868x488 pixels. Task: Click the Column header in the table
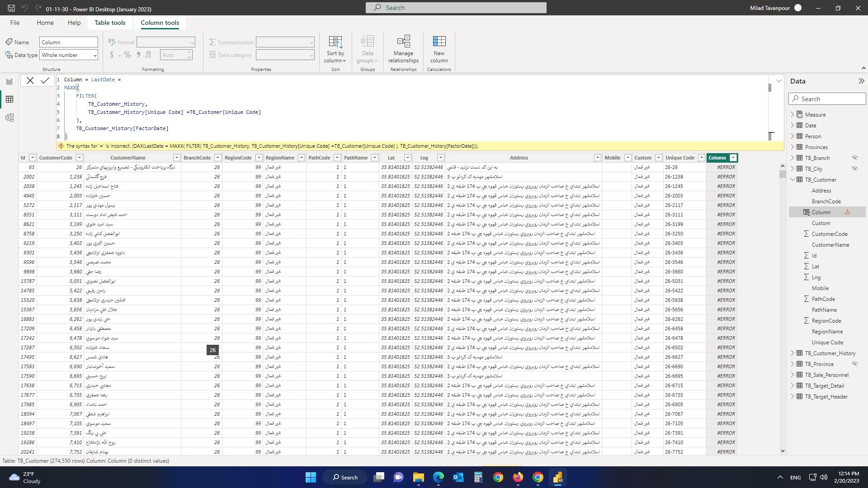click(x=717, y=158)
